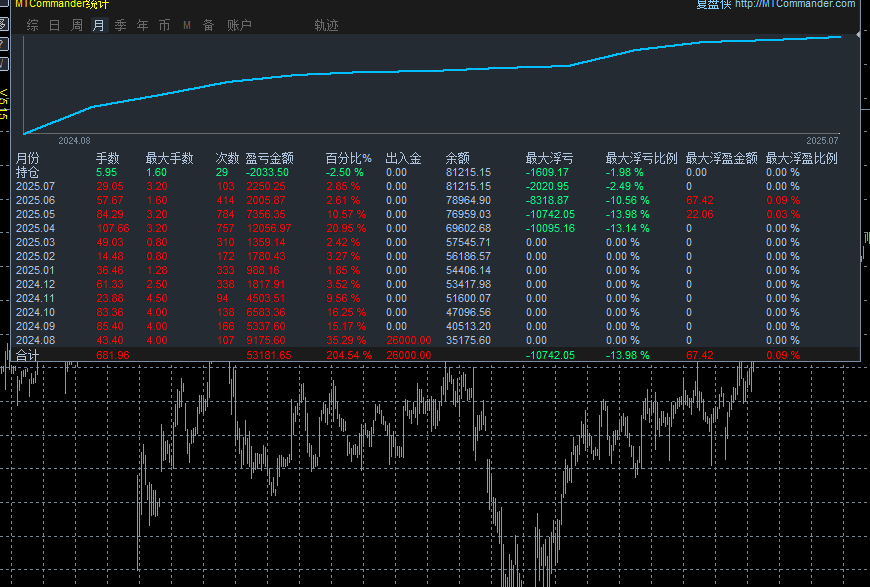Image resolution: width=870 pixels, height=587 pixels.
Task: Click the 合计 totals row label
Action: coord(27,354)
